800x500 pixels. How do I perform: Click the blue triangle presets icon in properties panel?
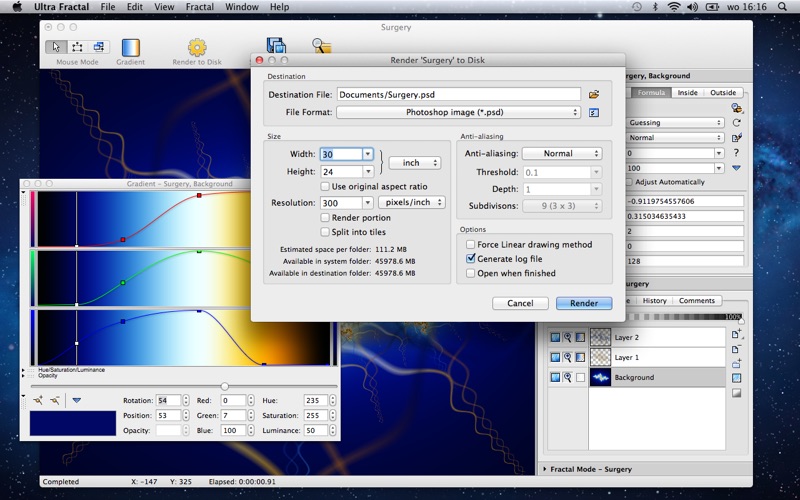(x=736, y=168)
